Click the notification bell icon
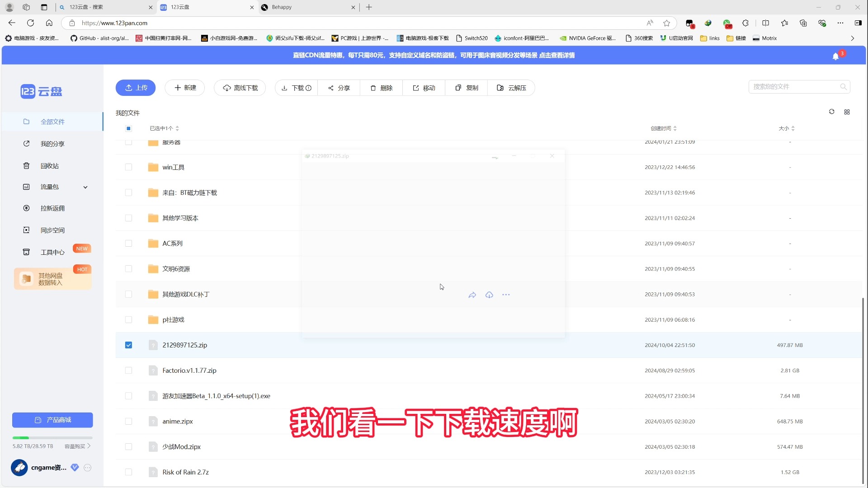Image resolution: width=868 pixels, height=488 pixels. 835,56
